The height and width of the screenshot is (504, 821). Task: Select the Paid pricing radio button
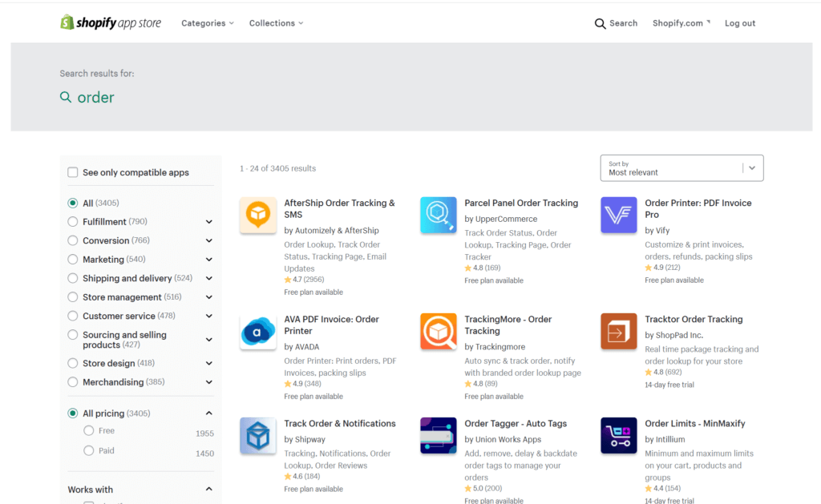pos(89,450)
